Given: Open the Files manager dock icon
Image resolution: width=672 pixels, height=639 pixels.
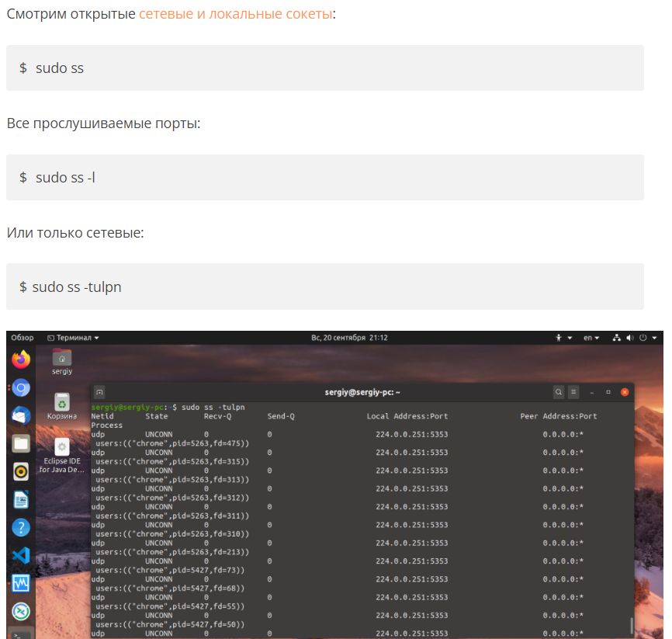Looking at the screenshot, I should click(21, 443).
